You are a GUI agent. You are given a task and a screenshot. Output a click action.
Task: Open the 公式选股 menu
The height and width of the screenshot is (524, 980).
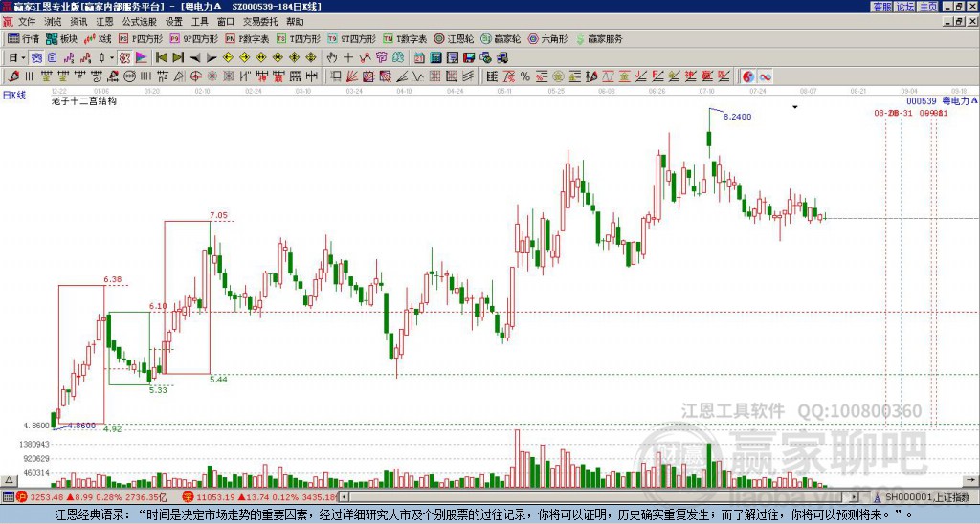[x=139, y=22]
